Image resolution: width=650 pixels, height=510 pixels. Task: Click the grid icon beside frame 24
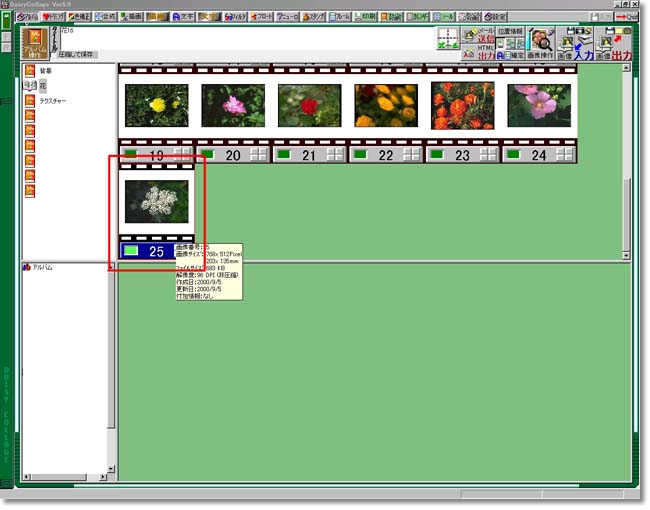point(563,155)
